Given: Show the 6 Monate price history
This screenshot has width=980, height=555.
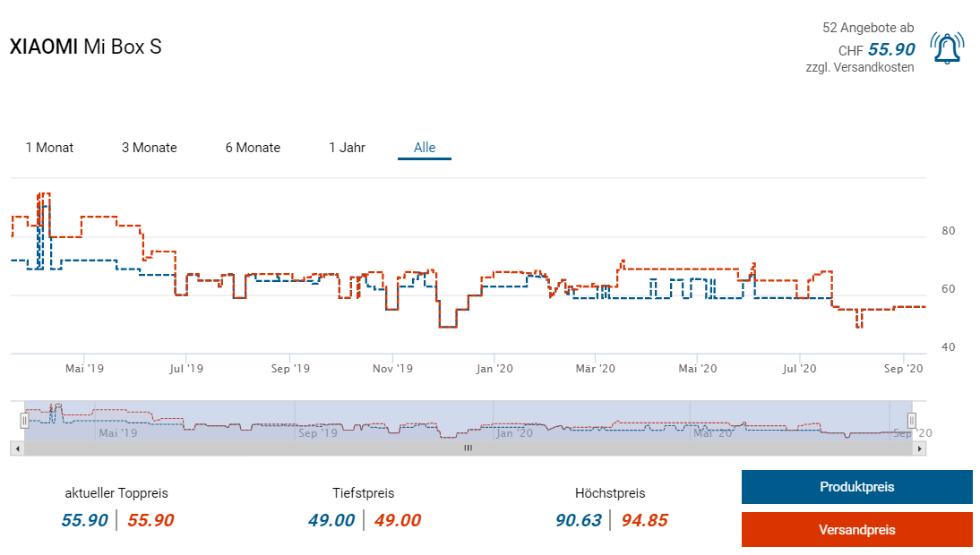Looking at the screenshot, I should 253,148.
